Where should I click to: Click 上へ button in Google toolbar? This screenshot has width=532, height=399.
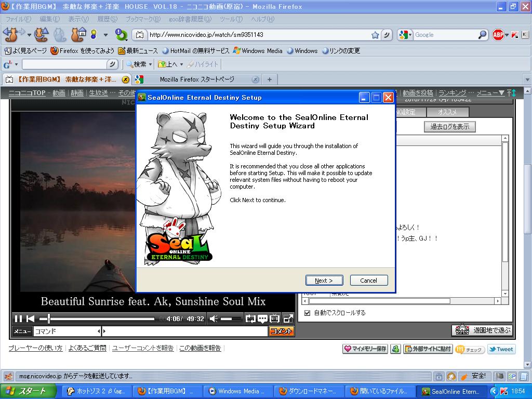click(x=168, y=64)
